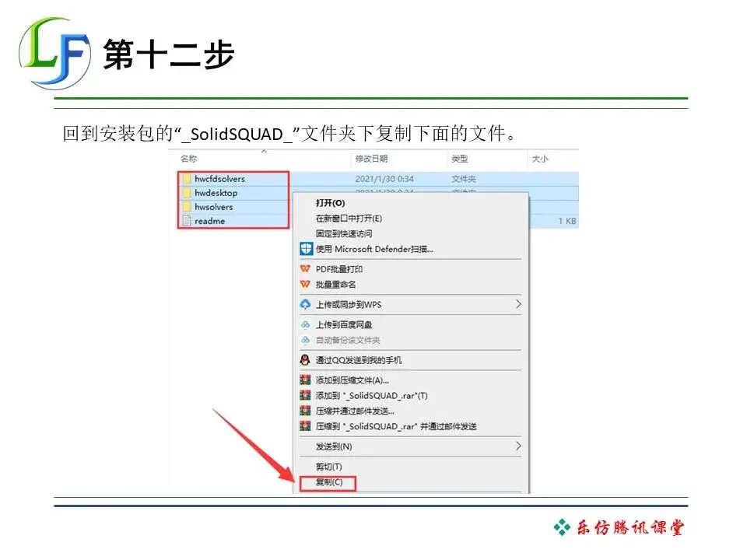Click the readme file icon

click(x=186, y=221)
